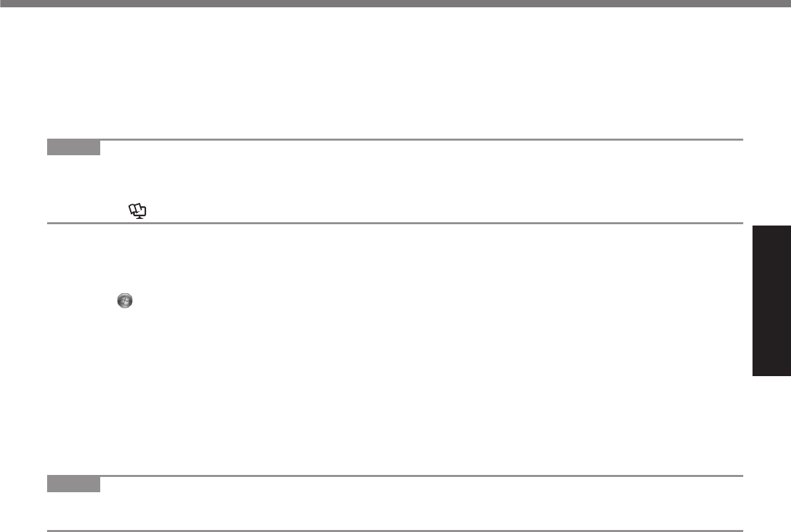Open the Windows Start orb
This screenshot has height=532, width=791.
[124, 300]
